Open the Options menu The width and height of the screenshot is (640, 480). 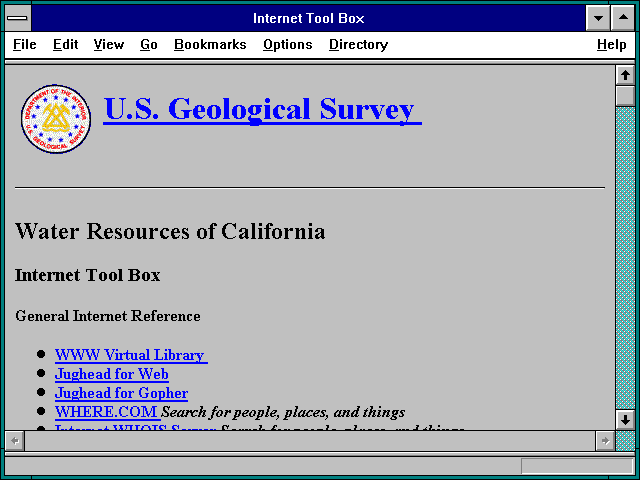point(287,44)
